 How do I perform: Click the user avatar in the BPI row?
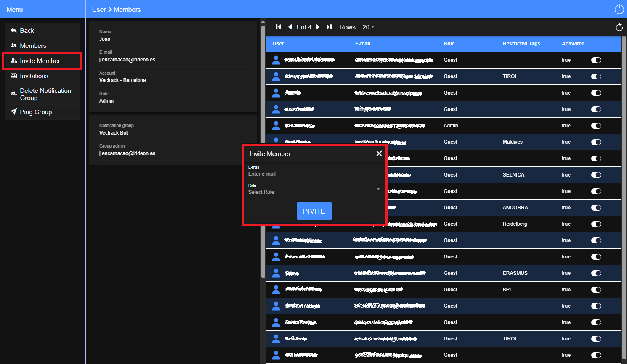pos(276,290)
